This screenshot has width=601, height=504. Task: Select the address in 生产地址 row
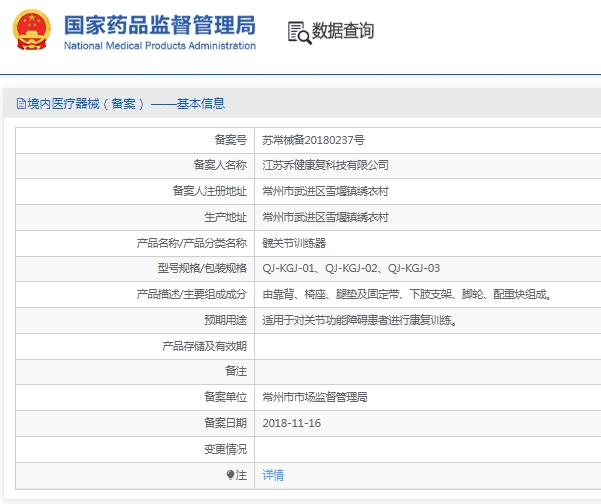[x=325, y=217]
